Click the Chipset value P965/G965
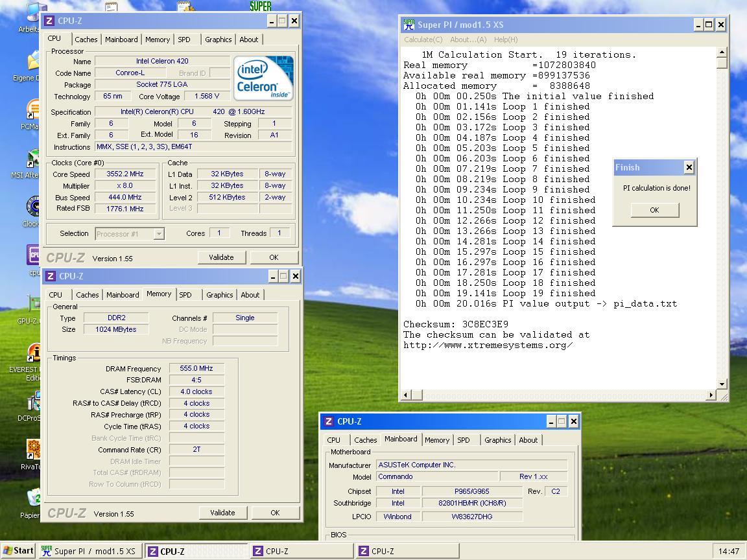Screen dimensions: 747x560 coord(471,491)
